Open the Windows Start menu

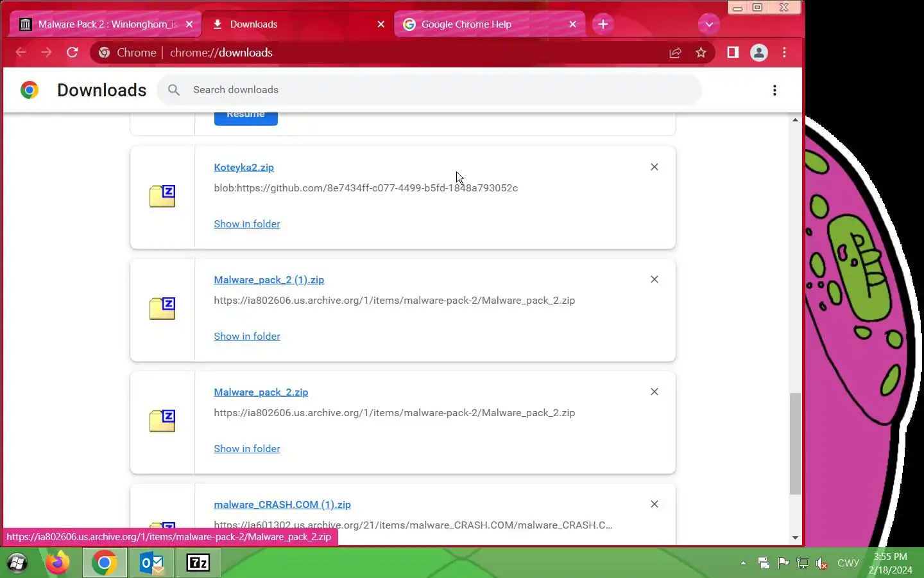click(x=17, y=563)
